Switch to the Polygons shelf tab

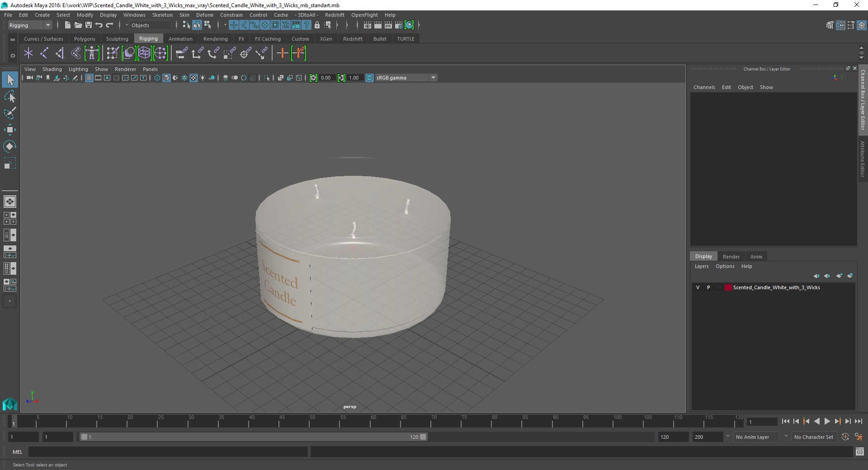[85, 39]
